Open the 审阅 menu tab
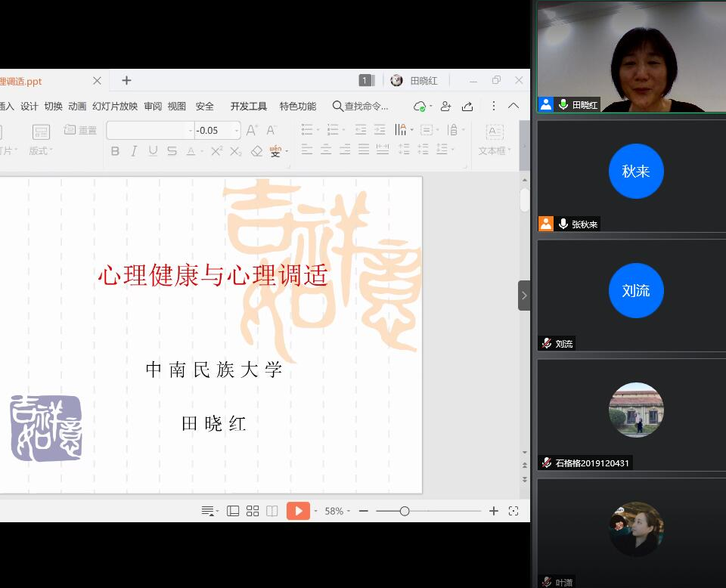This screenshot has width=726, height=588. pyautogui.click(x=153, y=107)
